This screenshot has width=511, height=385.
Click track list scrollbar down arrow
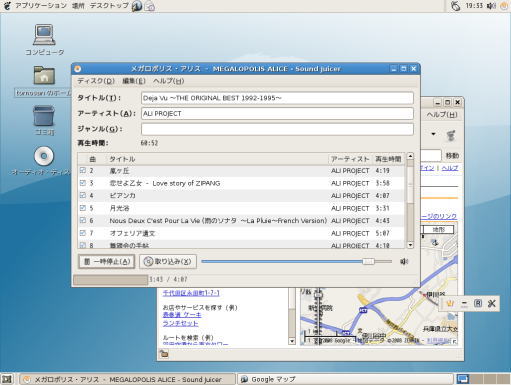pyautogui.click(x=410, y=245)
